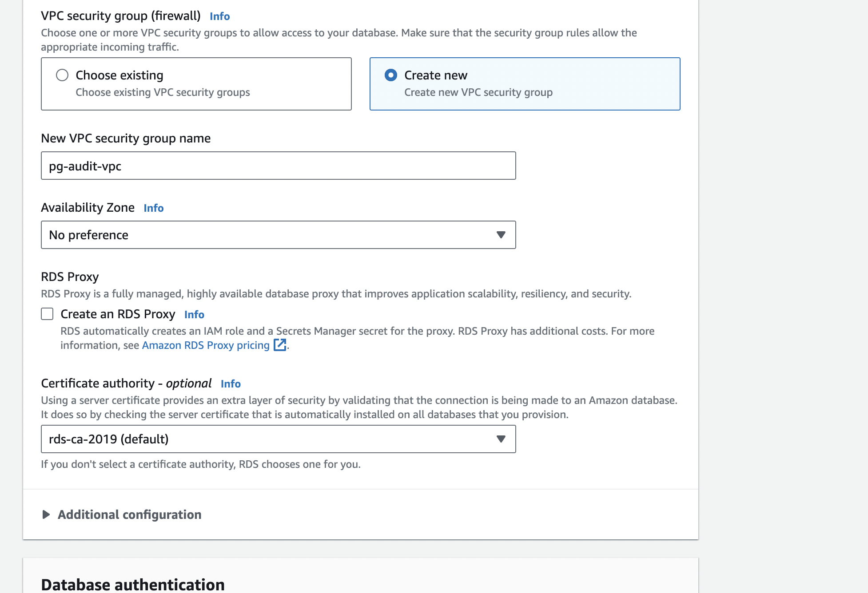Open Info link next to Availability Zone

click(x=154, y=208)
